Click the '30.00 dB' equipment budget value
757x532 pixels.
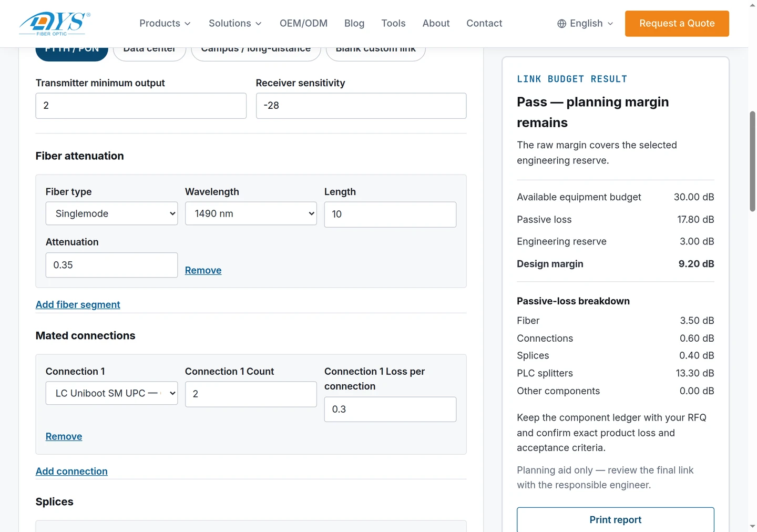pos(694,197)
